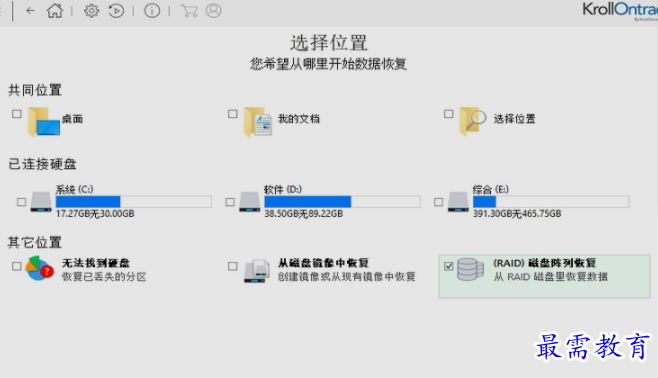Click the 从 RAID 磁盘里恢复数据 description
This screenshot has width=658, height=378.
pos(551,277)
